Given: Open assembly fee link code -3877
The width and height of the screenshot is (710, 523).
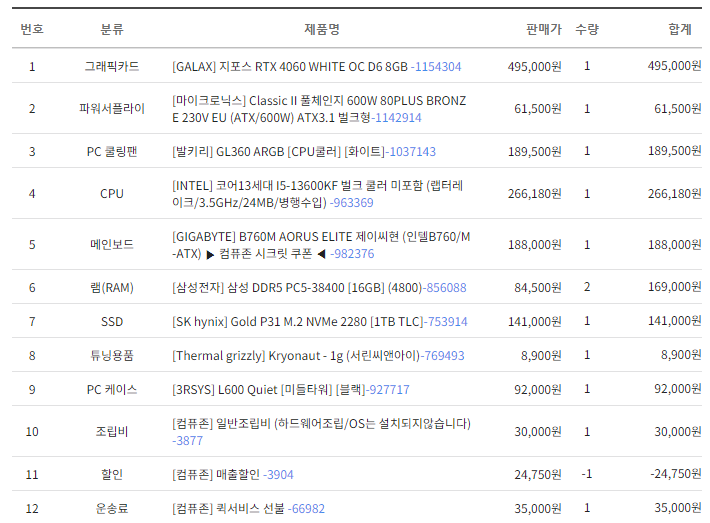Looking at the screenshot, I should point(187,441).
